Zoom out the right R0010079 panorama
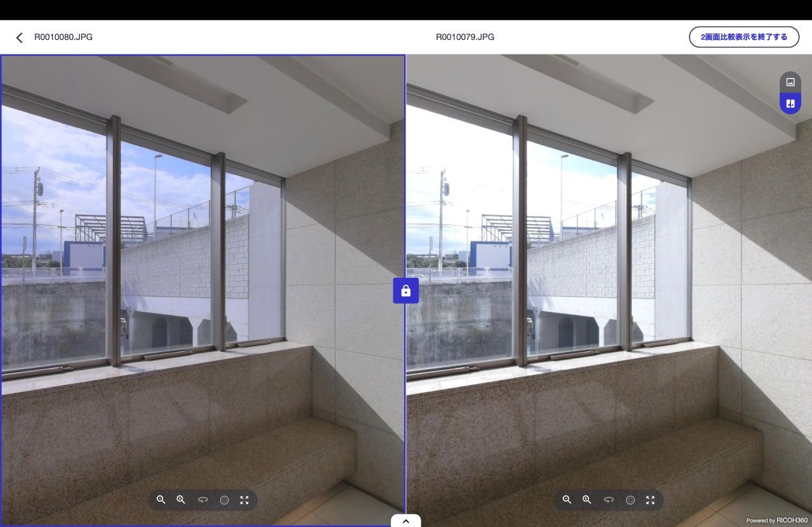The image size is (812, 527). [567, 500]
